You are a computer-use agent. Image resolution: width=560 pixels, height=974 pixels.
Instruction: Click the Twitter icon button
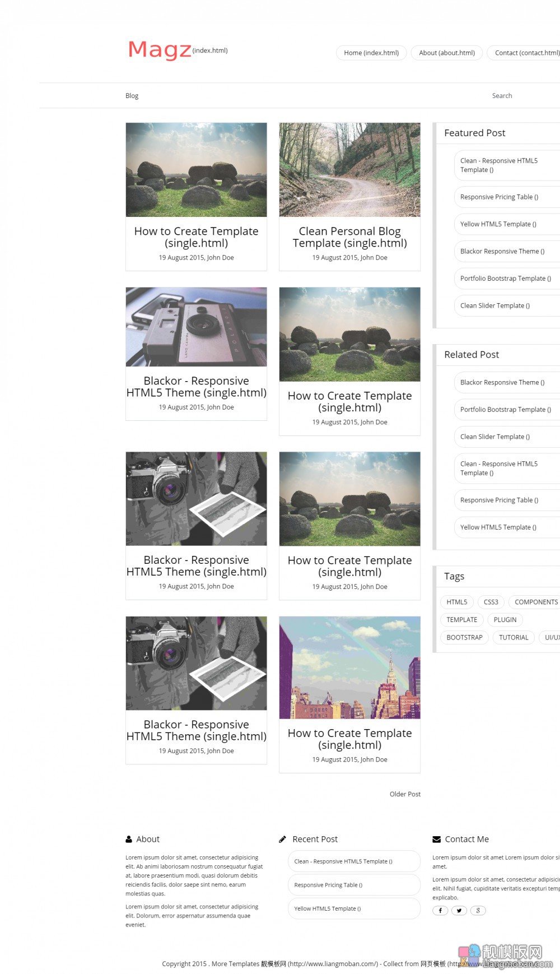(459, 910)
